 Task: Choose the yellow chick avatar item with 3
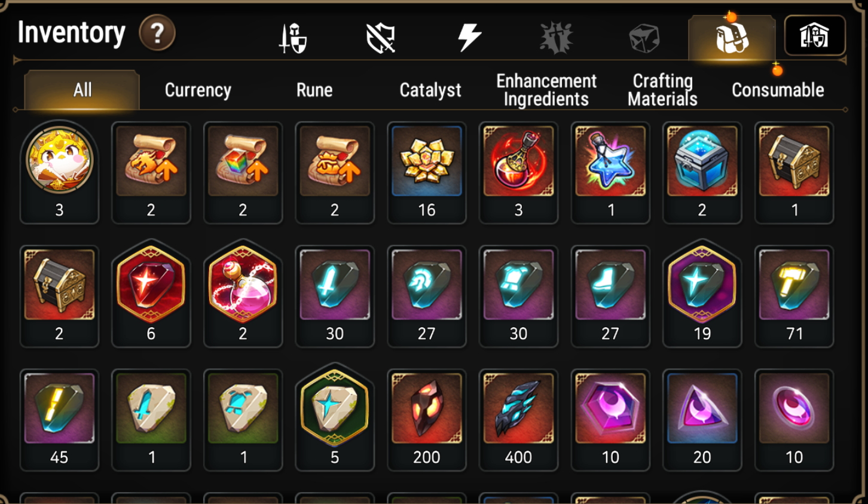click(59, 173)
